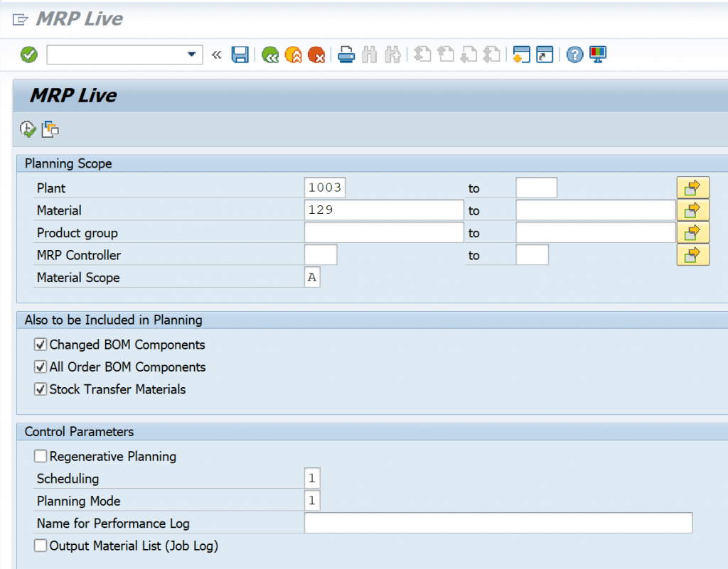Enable Regenerative Planning checkbox
Screen dimensions: 728x569
[x=41, y=456]
